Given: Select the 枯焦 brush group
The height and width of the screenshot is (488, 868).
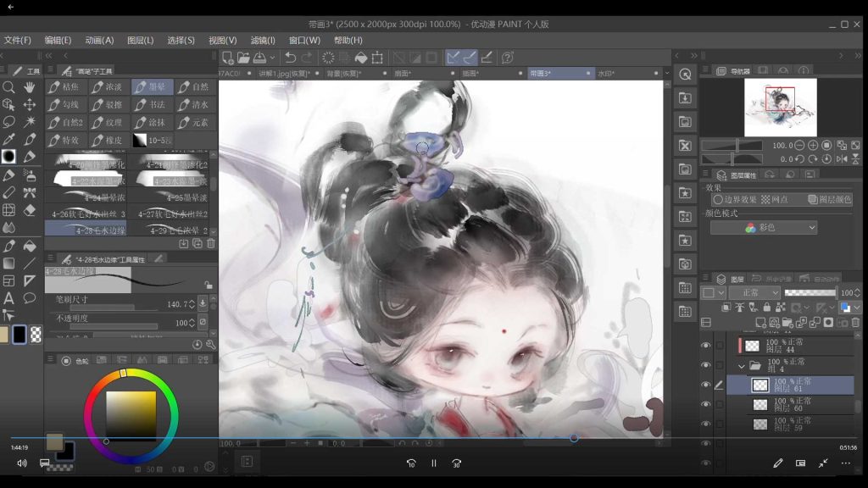Looking at the screenshot, I should [66, 87].
